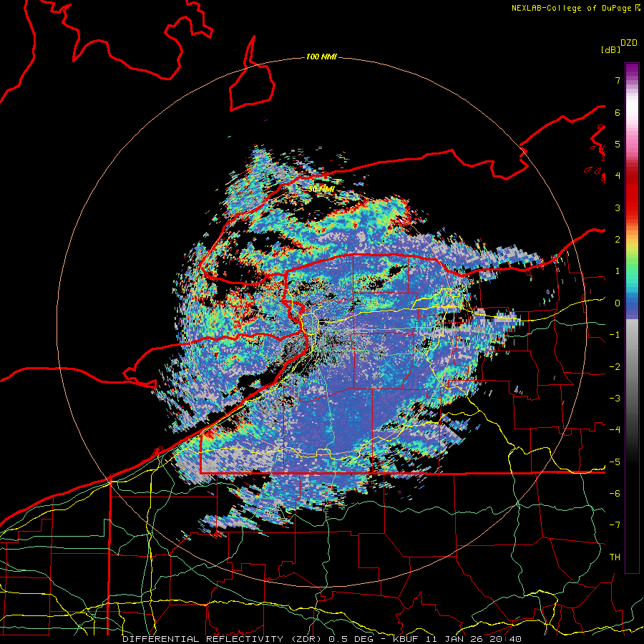This screenshot has width=644, height=644.
Task: Click the -3 value on the color scale
Action: [615, 399]
